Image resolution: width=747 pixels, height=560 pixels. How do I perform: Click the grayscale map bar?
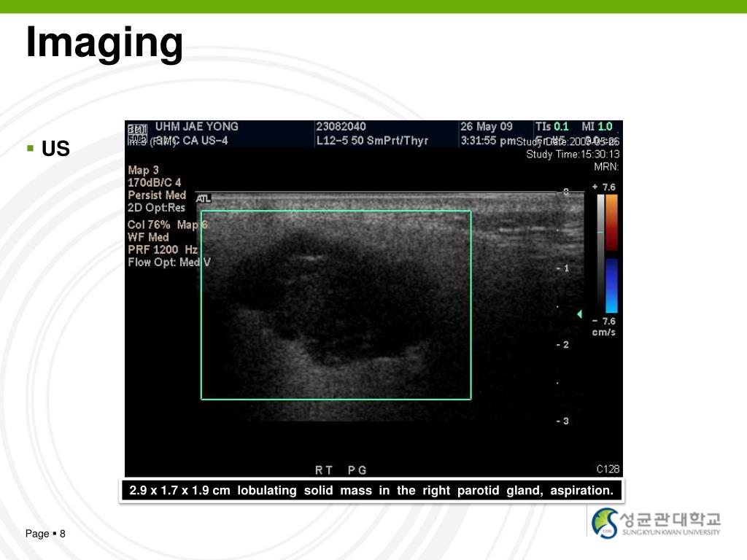pos(601,253)
